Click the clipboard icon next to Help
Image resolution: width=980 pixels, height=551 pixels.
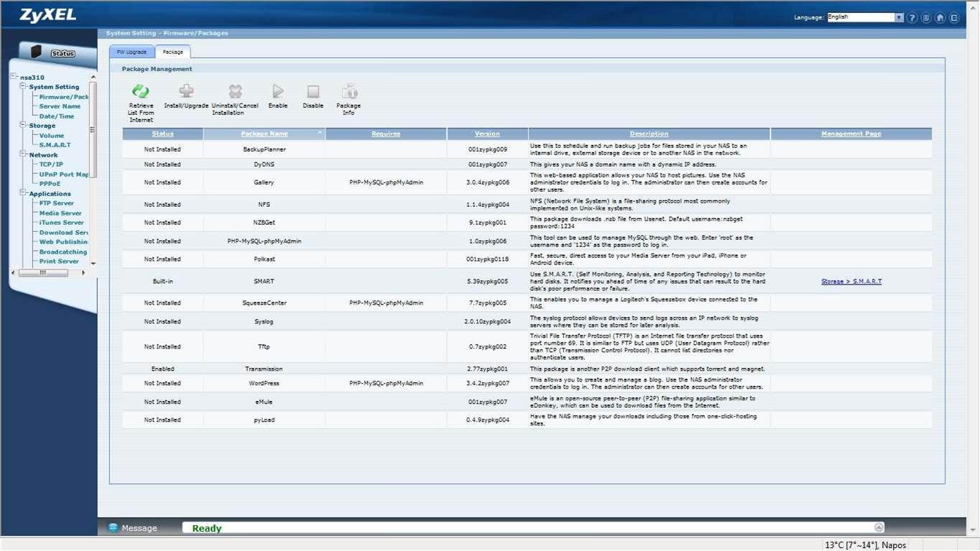[926, 18]
